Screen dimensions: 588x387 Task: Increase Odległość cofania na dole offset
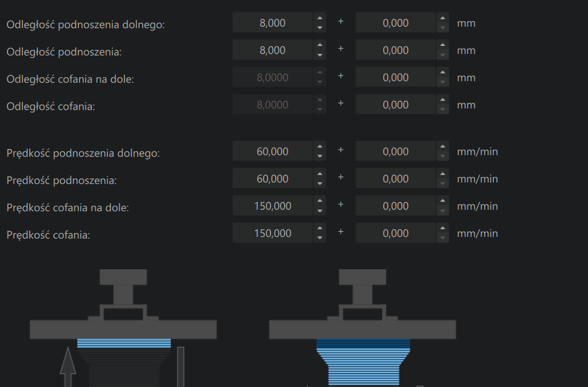coord(443,73)
